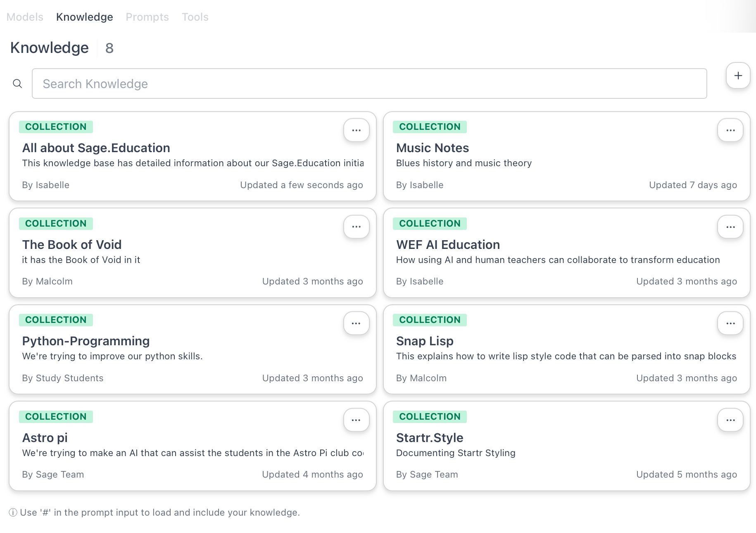Image resolution: width=756 pixels, height=533 pixels.
Task: Click the plus icon to add knowledge
Action: 738,76
